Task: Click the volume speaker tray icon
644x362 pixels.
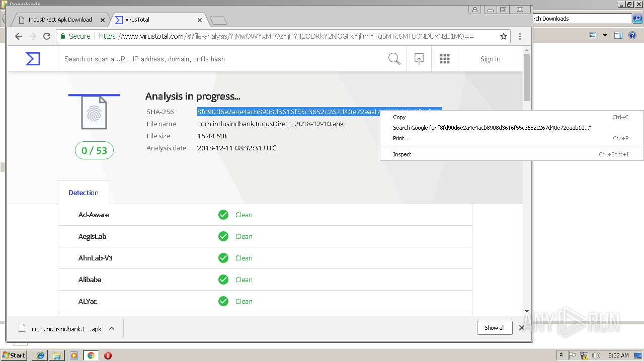Action: click(x=596, y=355)
